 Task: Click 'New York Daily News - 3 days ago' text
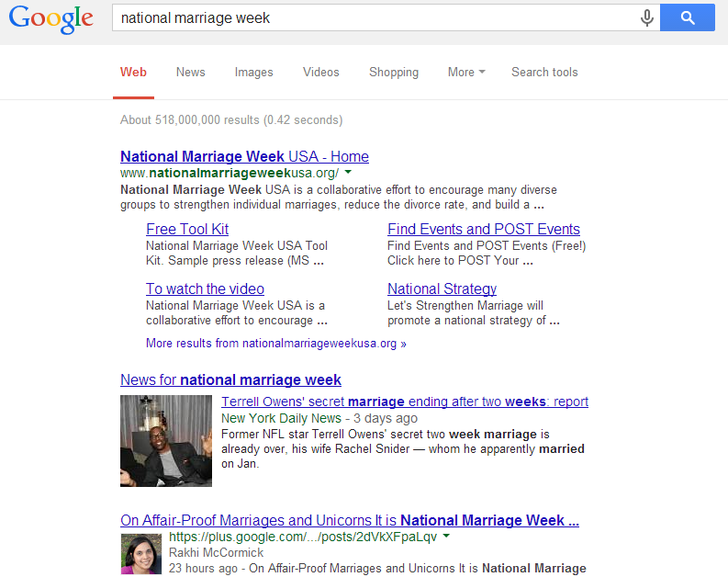coord(319,419)
